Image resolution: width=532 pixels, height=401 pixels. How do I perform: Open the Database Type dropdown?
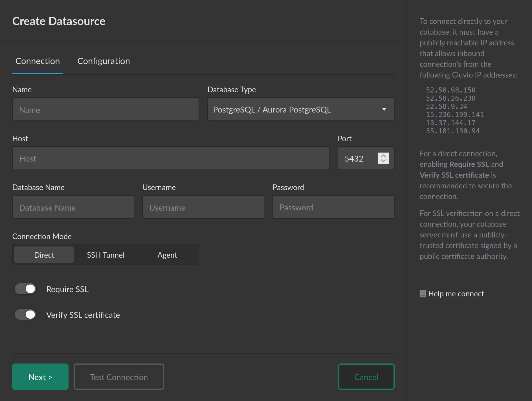pyautogui.click(x=301, y=109)
